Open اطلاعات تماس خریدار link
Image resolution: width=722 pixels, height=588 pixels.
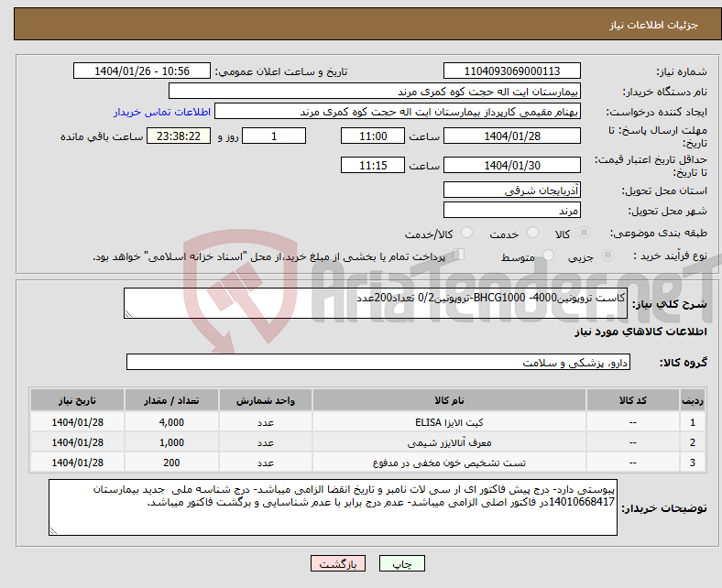click(162, 112)
